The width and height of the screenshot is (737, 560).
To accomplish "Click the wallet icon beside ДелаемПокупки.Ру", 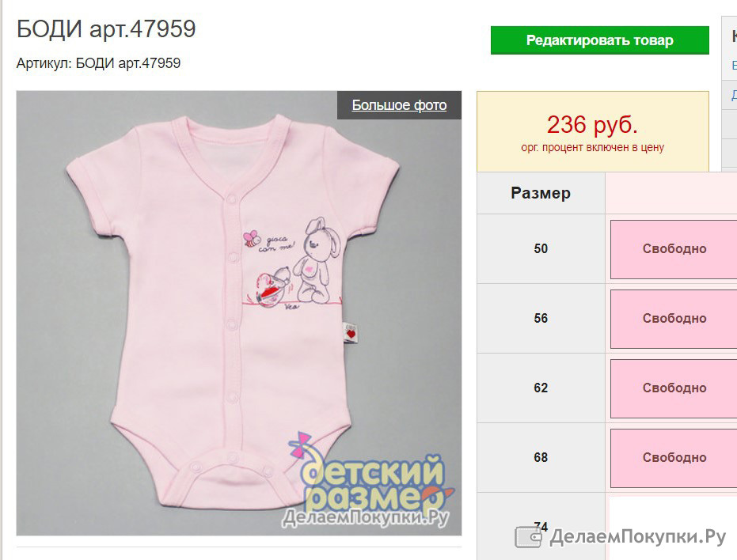I will (529, 536).
